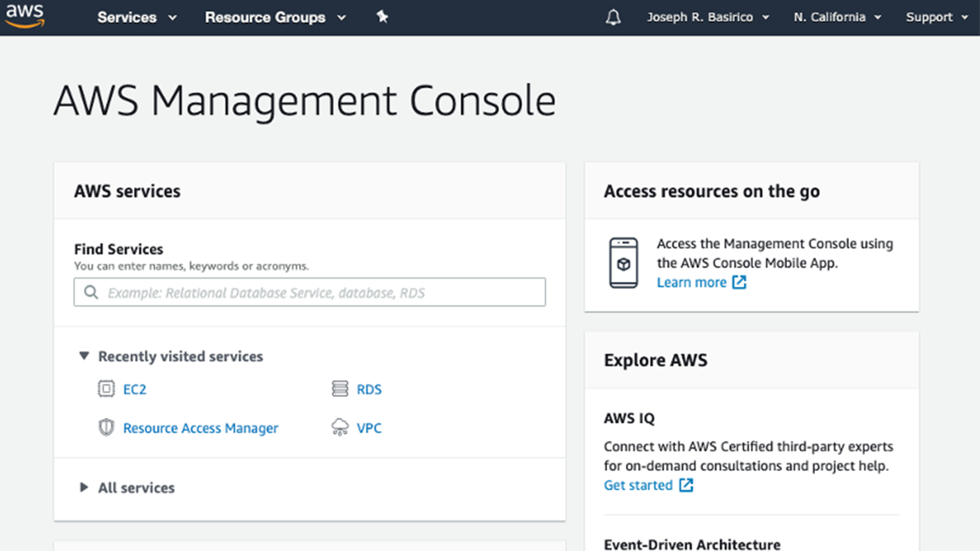Click the AWS IQ heading
Image resolution: width=980 pixels, height=551 pixels.
point(629,418)
